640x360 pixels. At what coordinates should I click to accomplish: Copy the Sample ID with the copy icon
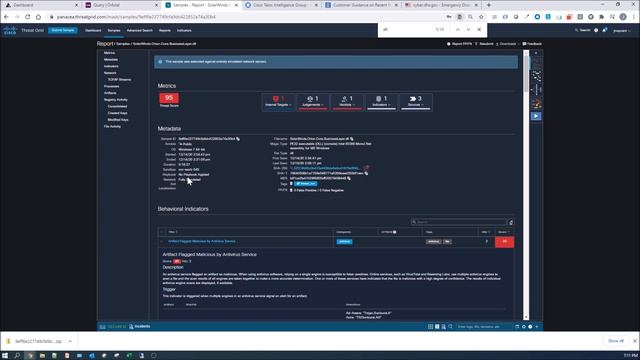(238, 139)
